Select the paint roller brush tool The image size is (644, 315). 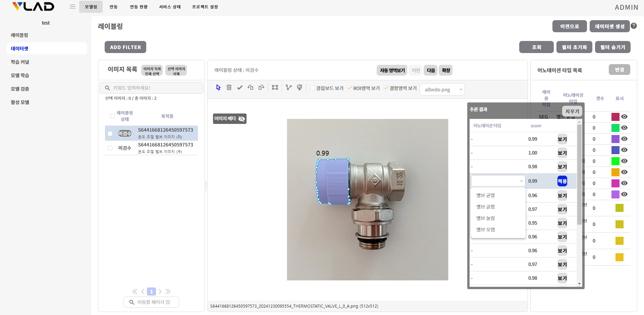coord(300,87)
